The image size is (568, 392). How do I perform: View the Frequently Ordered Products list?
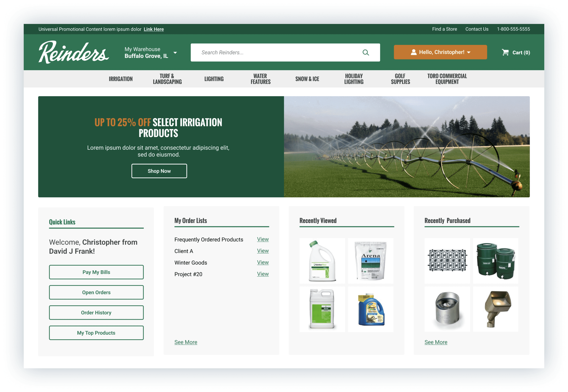coord(263,239)
